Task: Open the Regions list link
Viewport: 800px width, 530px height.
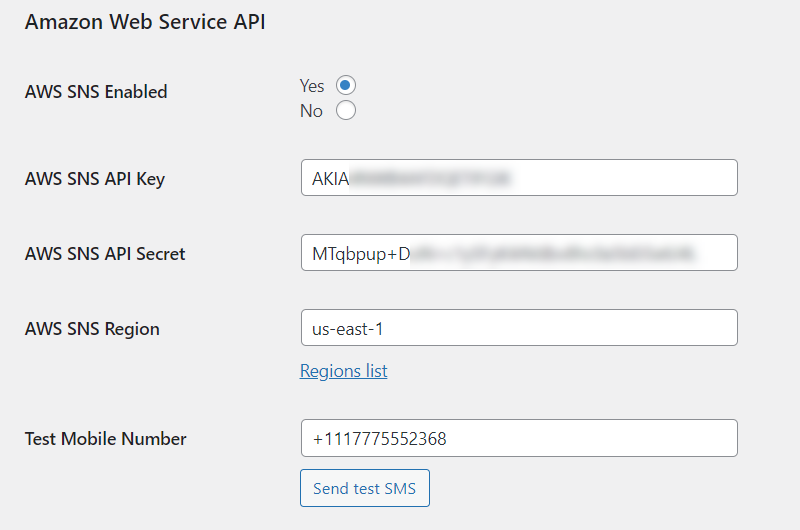Action: 343,371
